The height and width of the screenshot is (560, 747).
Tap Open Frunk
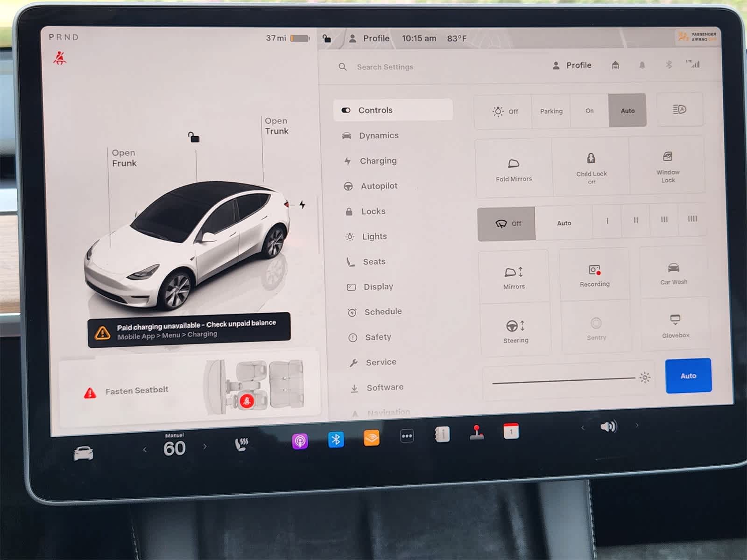[124, 158]
